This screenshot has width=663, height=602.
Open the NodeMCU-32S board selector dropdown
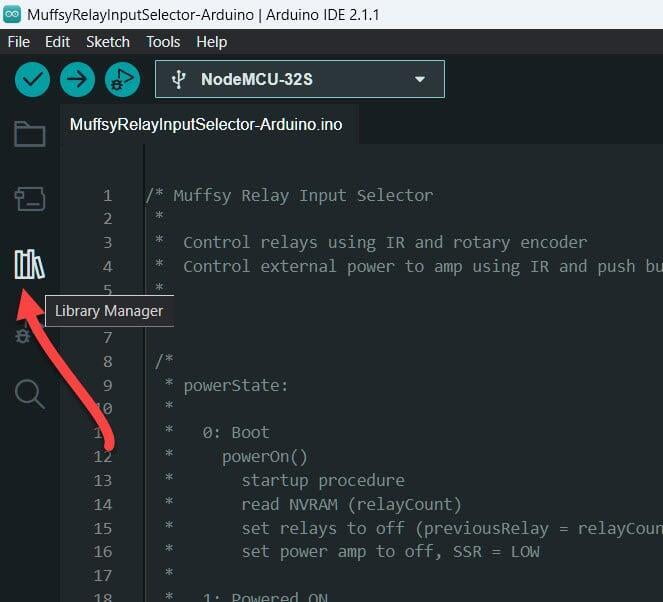point(300,79)
